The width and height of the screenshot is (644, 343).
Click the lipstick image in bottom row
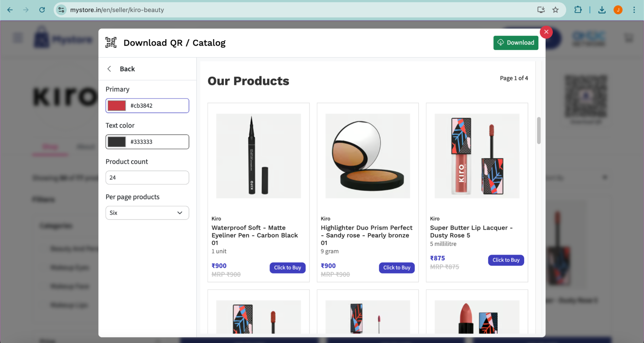coord(477,317)
